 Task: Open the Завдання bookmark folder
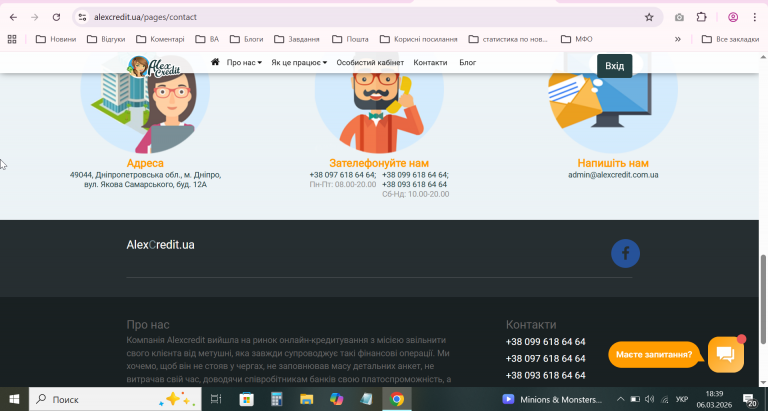click(x=297, y=39)
